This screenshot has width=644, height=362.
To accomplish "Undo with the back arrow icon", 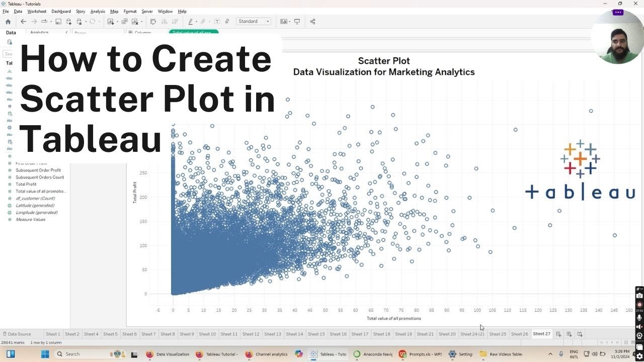I will pos(23,22).
